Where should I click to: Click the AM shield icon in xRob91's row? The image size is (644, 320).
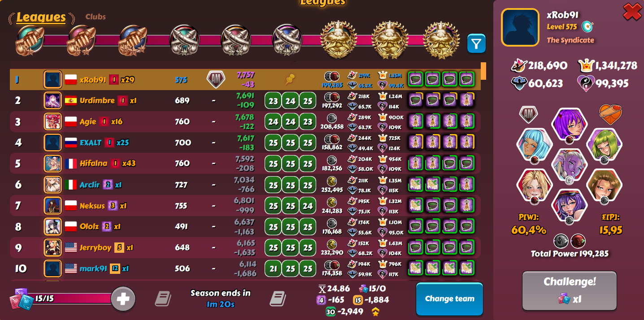(216, 79)
